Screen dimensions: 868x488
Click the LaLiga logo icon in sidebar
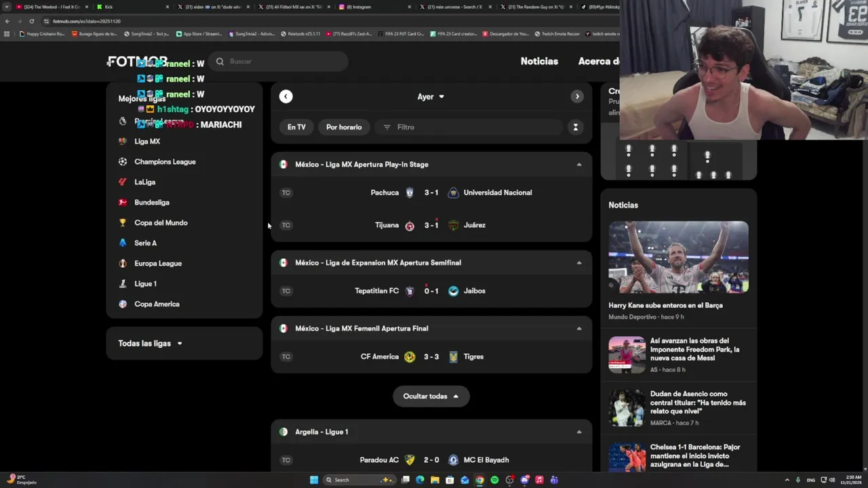[x=123, y=182]
